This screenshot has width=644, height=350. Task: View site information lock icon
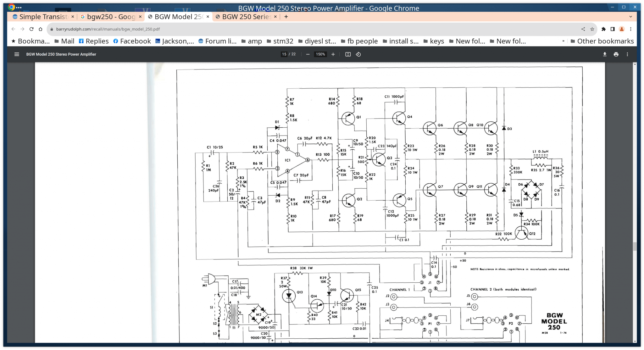point(52,29)
